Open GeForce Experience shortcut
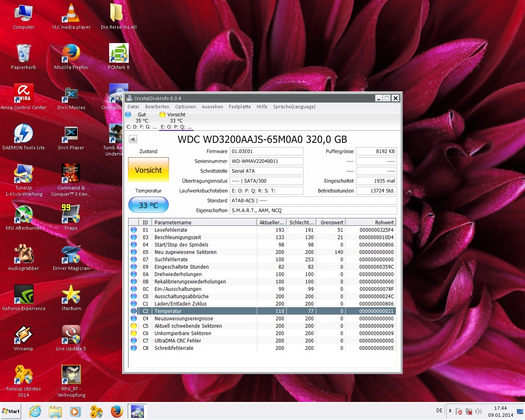The image size is (525, 420). pyautogui.click(x=23, y=298)
